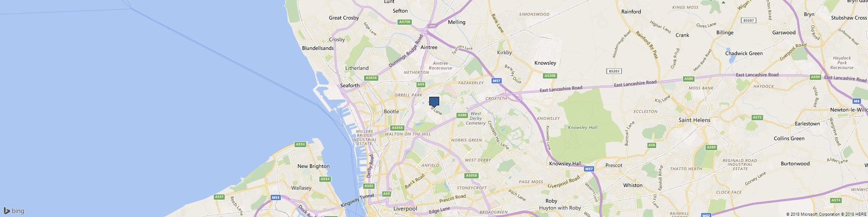
Task: Click the M57 motorway shield near Kirkby
Action: (x=497, y=81)
